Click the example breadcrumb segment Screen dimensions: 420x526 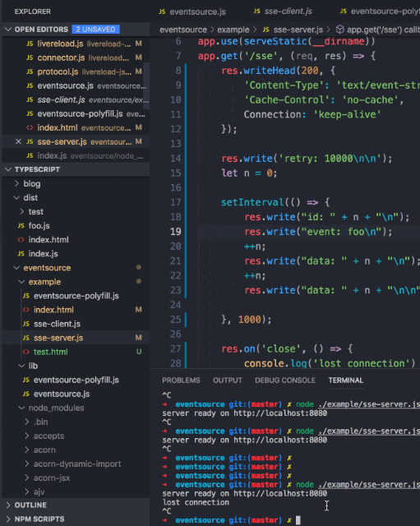[233, 30]
